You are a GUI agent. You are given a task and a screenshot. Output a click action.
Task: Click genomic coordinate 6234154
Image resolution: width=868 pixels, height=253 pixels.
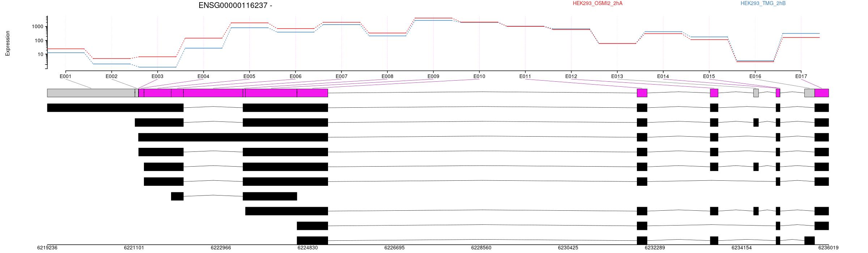click(741, 248)
